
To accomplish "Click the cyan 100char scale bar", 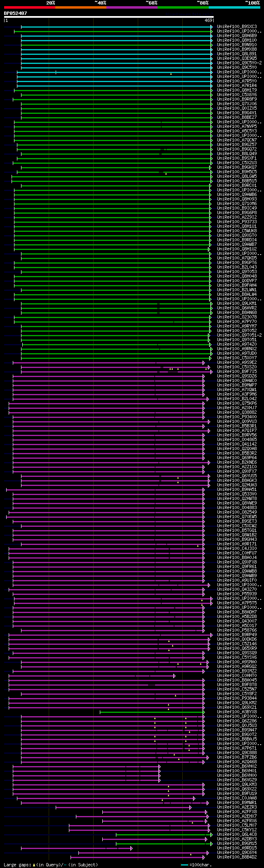I will [184, 865].
